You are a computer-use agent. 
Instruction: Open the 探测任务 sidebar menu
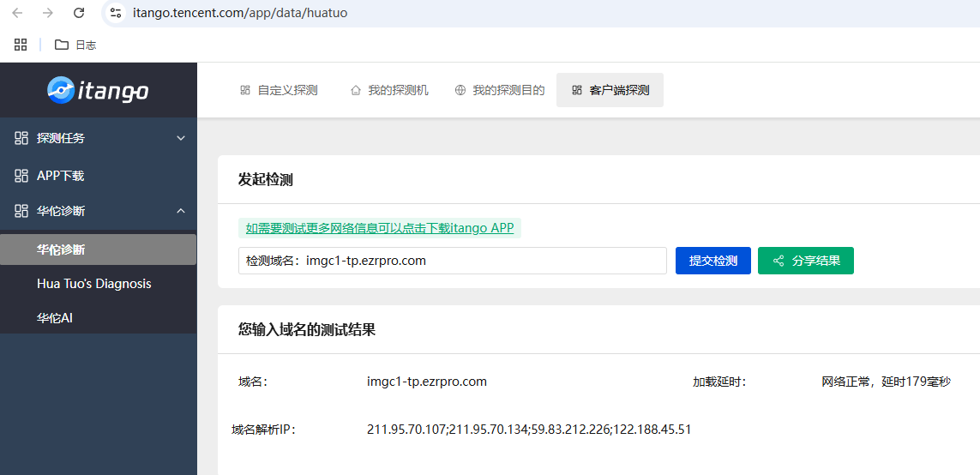[x=98, y=138]
